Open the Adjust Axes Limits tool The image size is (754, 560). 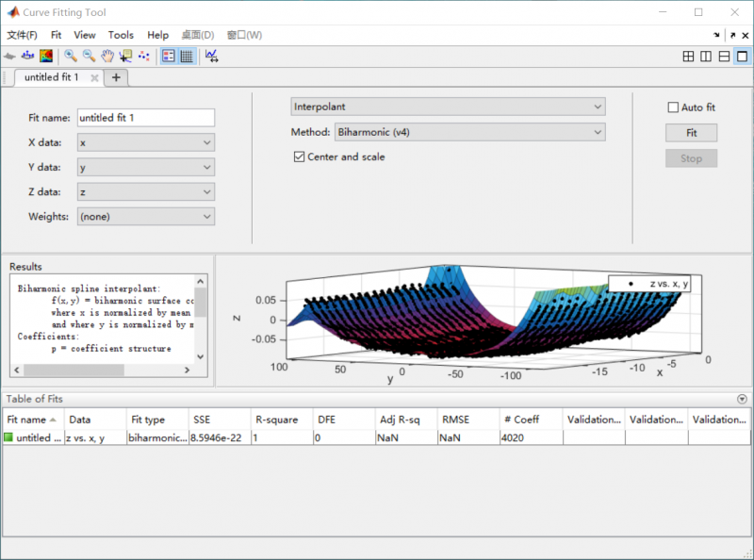pyautogui.click(x=212, y=57)
